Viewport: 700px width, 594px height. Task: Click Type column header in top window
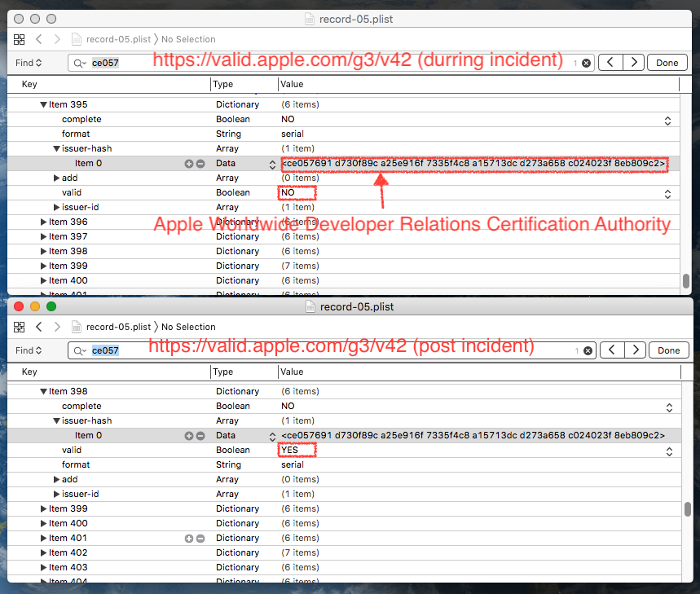point(244,85)
